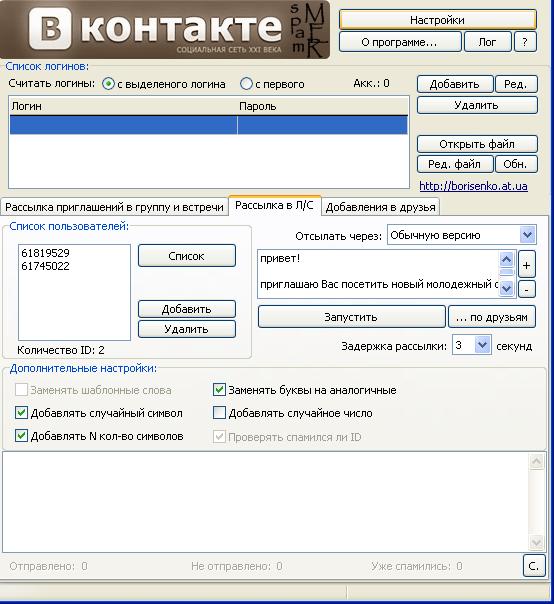This screenshot has height=604, width=555.
Task: Open the Лог button
Action: pos(488,42)
